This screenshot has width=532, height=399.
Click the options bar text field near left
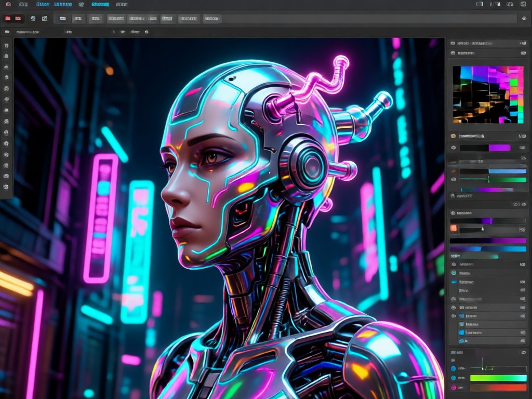pyautogui.click(x=28, y=32)
